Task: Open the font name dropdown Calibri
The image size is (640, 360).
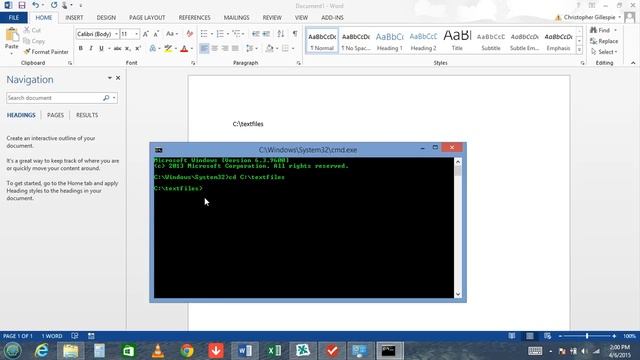Action: point(117,34)
